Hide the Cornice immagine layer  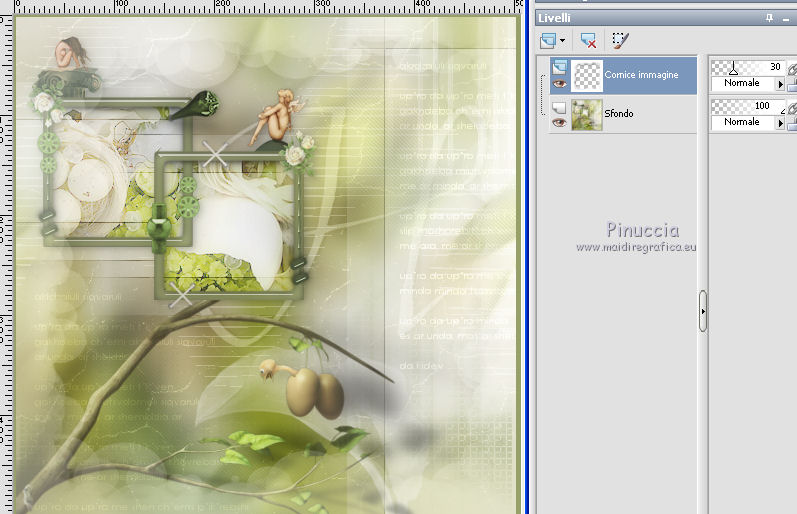[560, 83]
